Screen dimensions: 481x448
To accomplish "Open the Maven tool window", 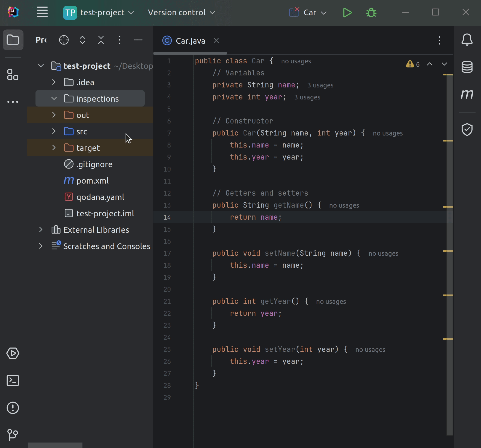I will click(x=467, y=95).
